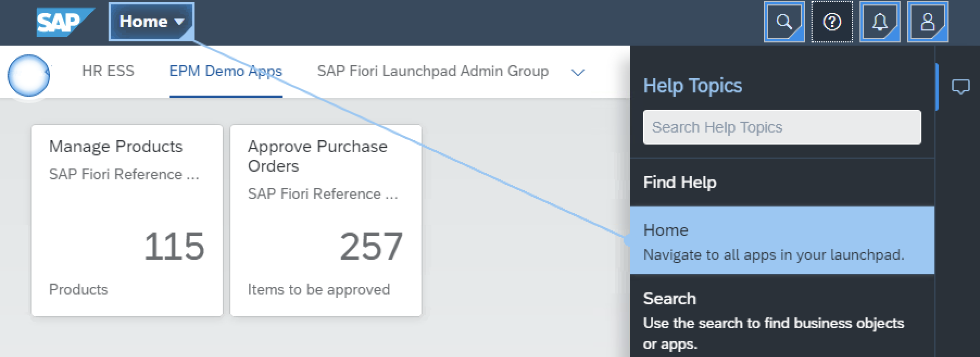Click the speech bubble feedback icon

960,86
